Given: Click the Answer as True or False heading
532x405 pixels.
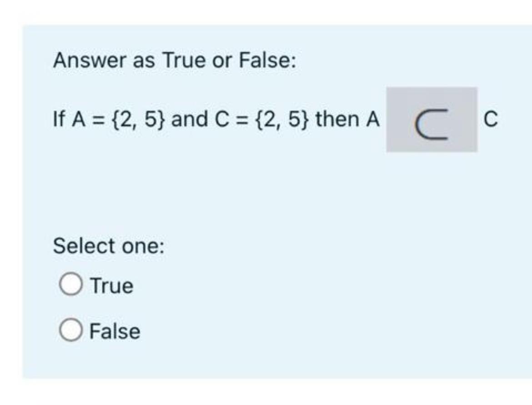Looking at the screenshot, I should 174,59.
